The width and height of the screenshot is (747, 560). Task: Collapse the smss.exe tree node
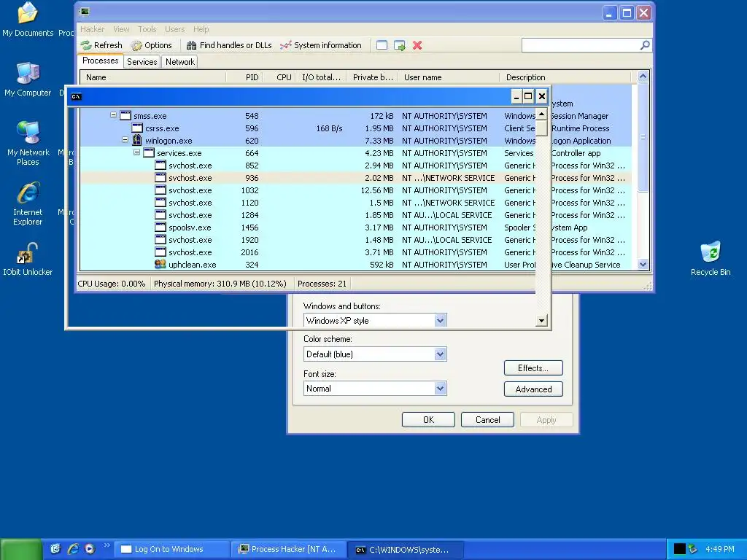click(113, 114)
